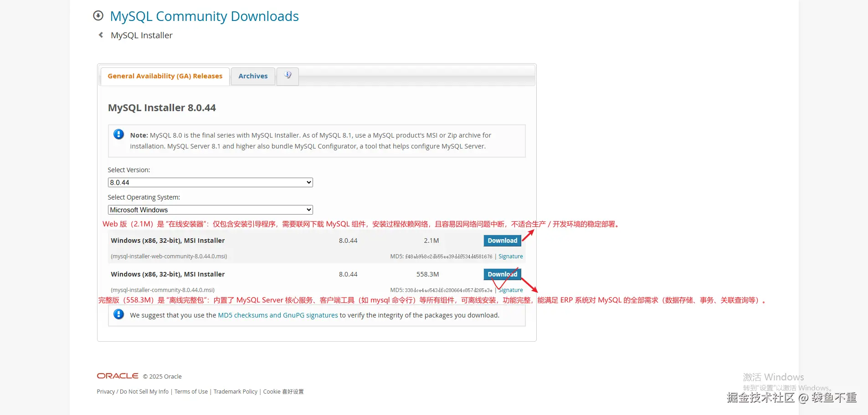868x415 pixels.
Task: Open the MD5 checksums and GnuPG signatures link
Action: point(278,315)
